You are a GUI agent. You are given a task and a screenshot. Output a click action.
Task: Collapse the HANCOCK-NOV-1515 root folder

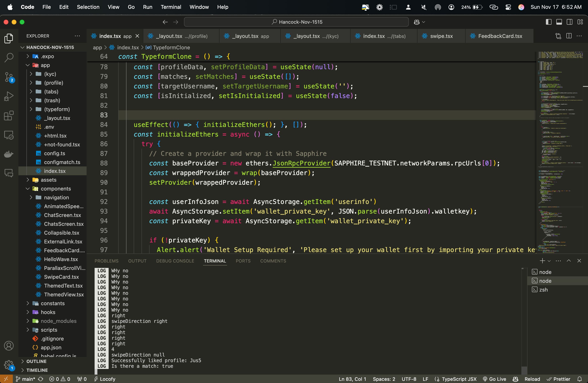[53, 47]
